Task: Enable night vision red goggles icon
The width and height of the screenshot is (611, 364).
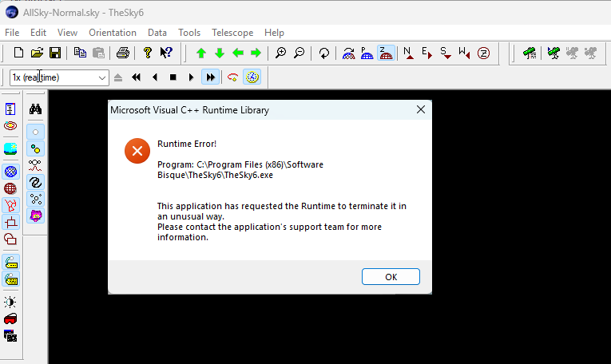Action: pyautogui.click(x=10, y=318)
